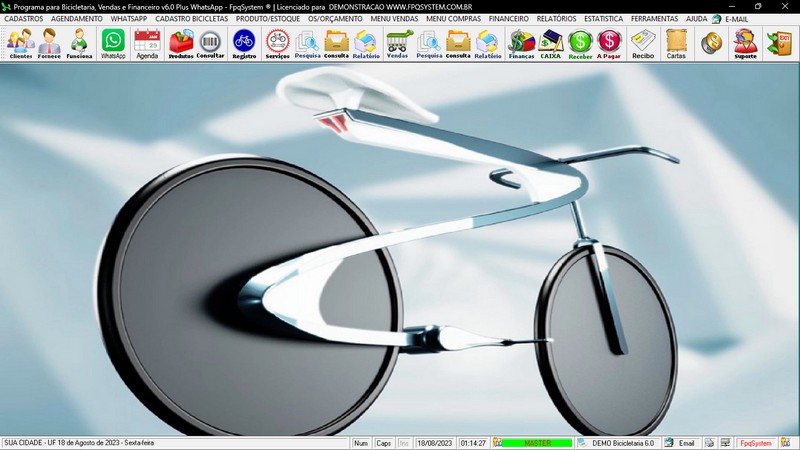Open the Produtos toolbox icon
Screen dimensions: 800x450
pyautogui.click(x=180, y=43)
